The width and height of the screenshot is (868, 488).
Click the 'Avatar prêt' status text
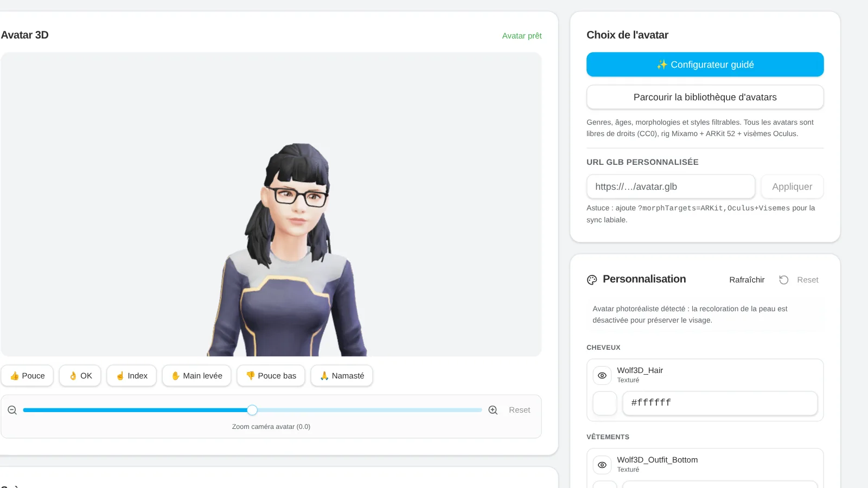coord(522,36)
